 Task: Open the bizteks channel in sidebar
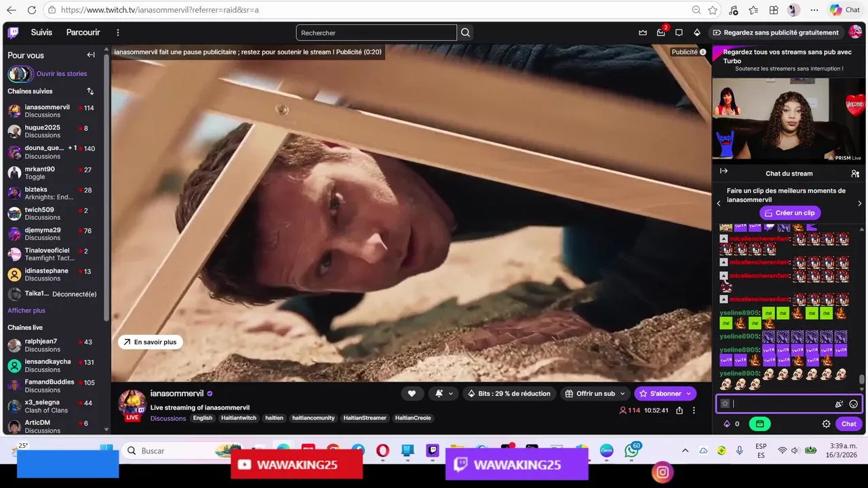click(53, 193)
